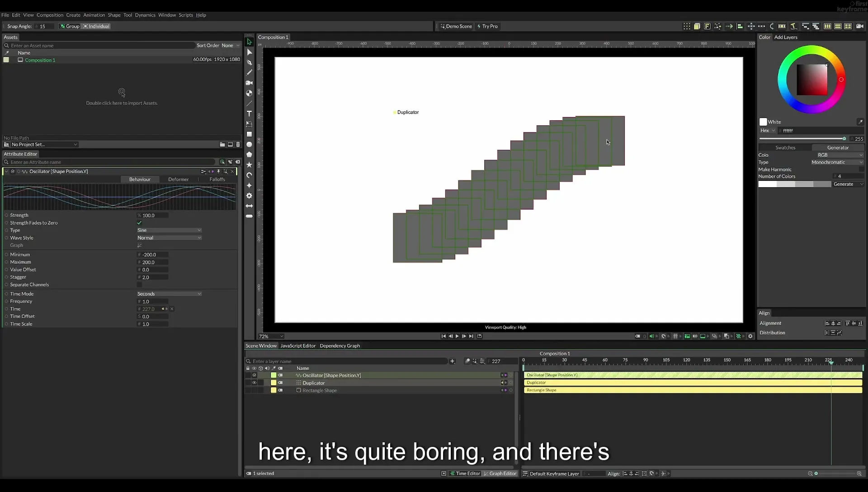Enable the Separate Channels checkbox
This screenshot has height=492, width=868.
[x=139, y=285]
